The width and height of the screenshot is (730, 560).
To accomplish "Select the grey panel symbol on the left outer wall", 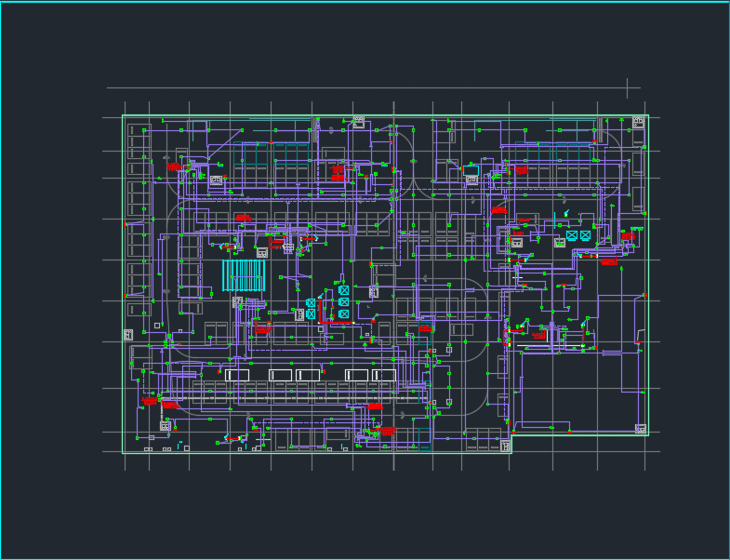I will pos(128,335).
